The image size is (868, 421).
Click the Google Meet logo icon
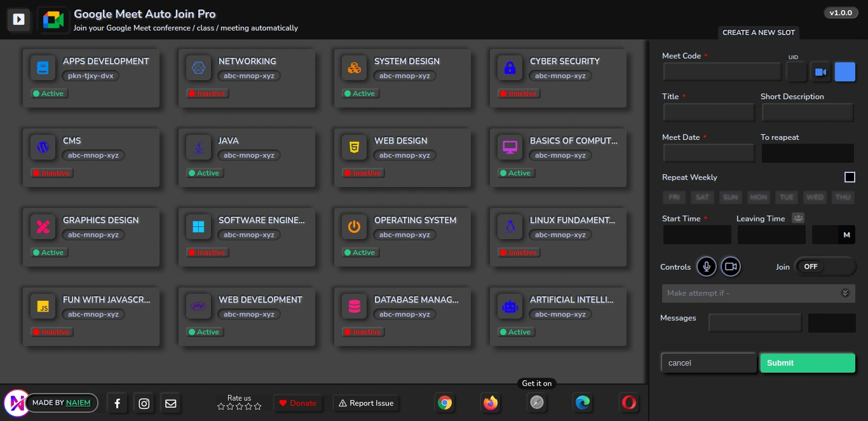tap(53, 20)
